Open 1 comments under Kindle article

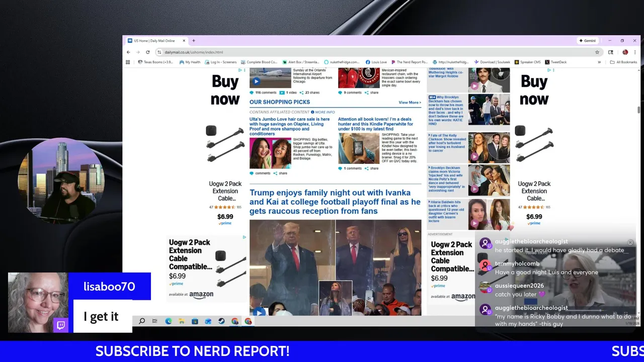pos(350,168)
